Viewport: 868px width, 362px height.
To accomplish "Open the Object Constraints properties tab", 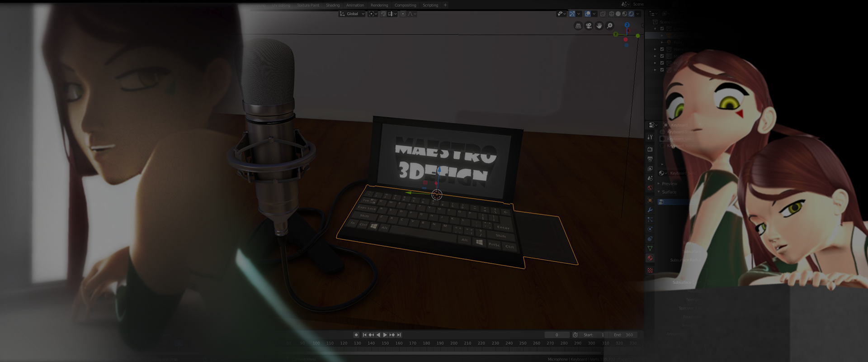I will point(650,238).
